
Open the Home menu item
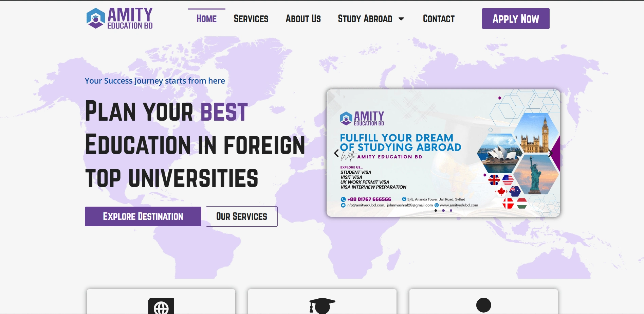[206, 19]
